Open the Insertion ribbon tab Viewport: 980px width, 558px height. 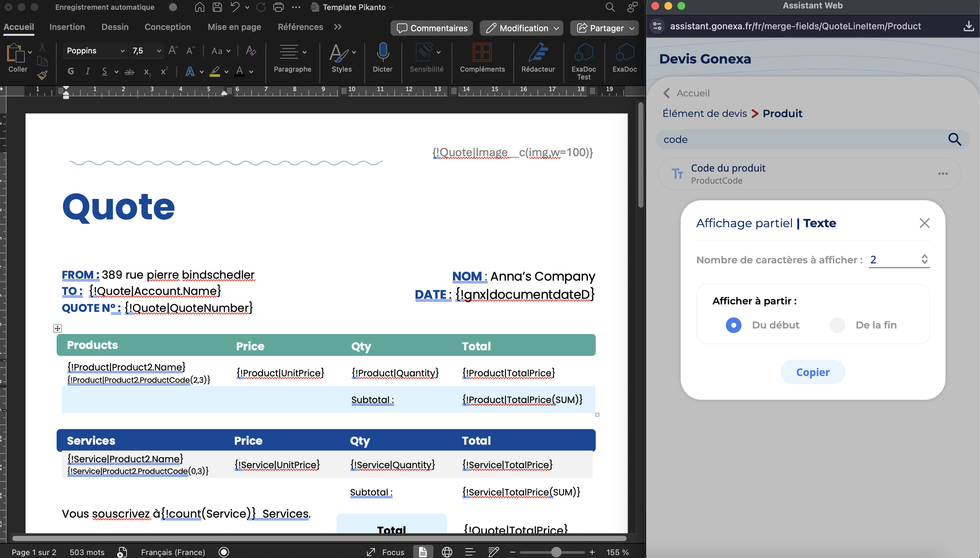(x=67, y=27)
